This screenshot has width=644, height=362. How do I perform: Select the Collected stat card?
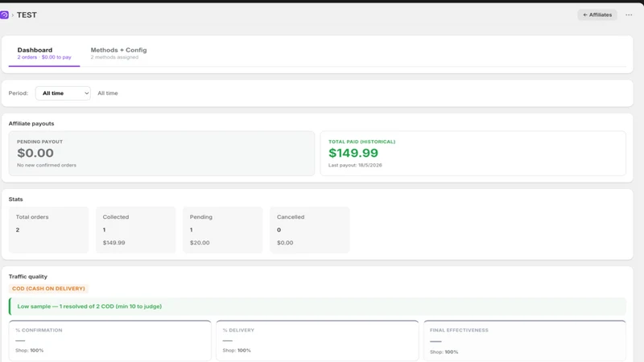(135, 230)
